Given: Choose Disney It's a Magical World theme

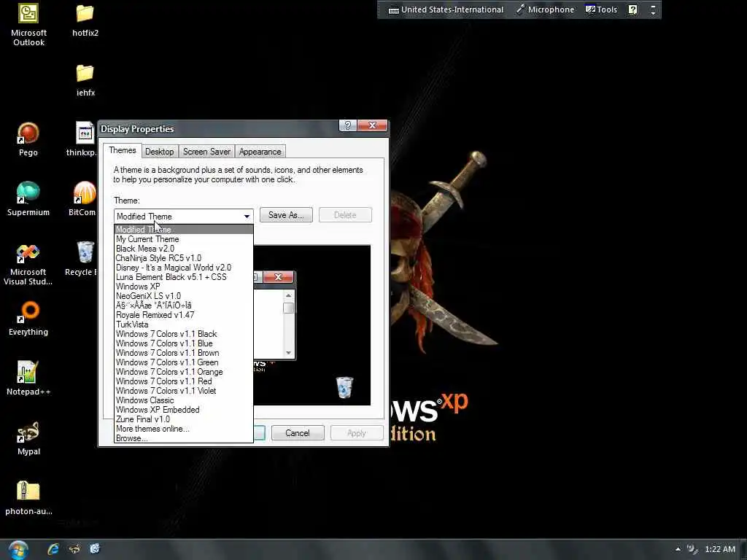Looking at the screenshot, I should 184,268.
